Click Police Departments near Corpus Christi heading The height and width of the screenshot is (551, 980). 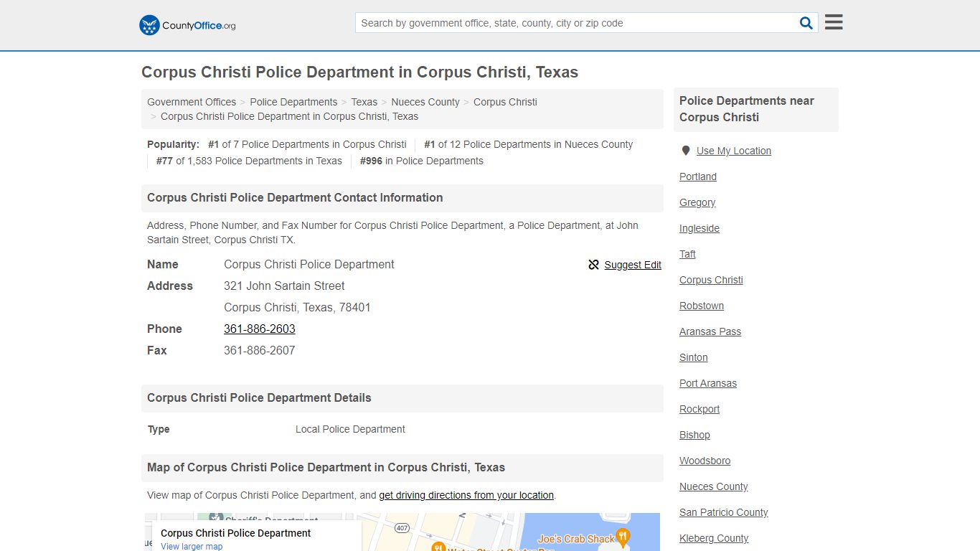point(747,109)
